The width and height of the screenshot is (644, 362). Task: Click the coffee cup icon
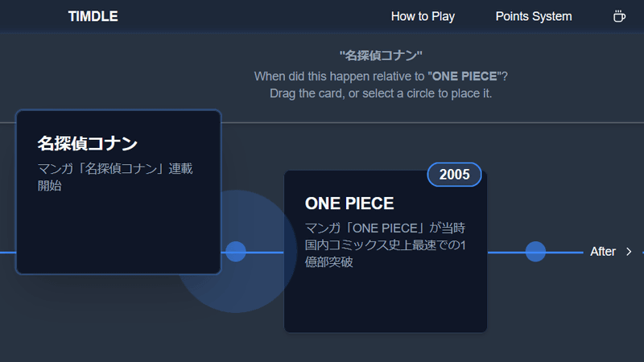click(x=619, y=16)
